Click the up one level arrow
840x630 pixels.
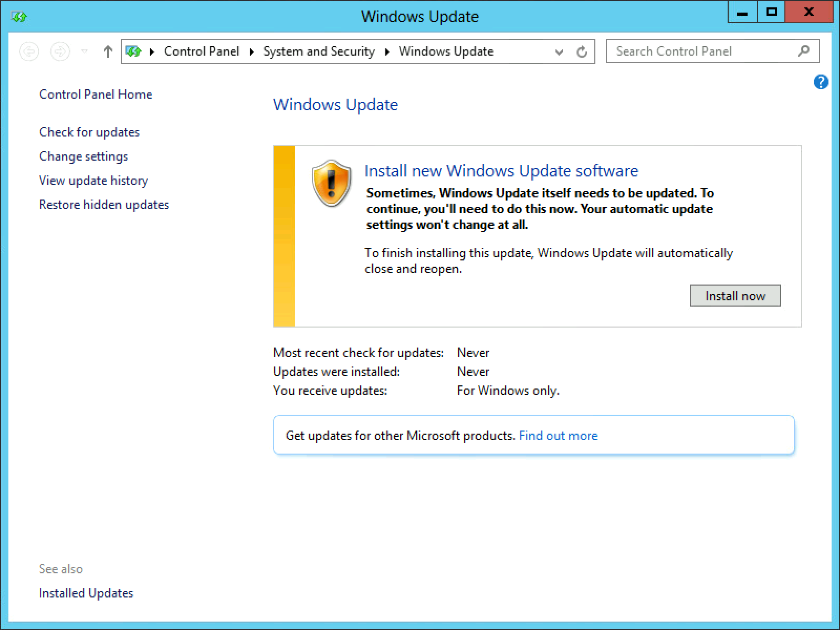coord(107,51)
